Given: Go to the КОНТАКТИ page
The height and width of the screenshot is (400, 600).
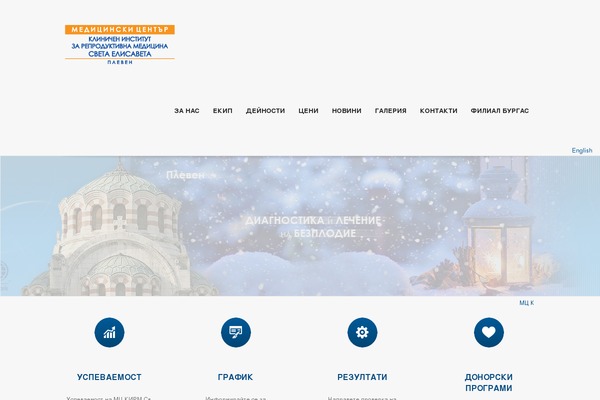Looking at the screenshot, I should click(x=439, y=111).
